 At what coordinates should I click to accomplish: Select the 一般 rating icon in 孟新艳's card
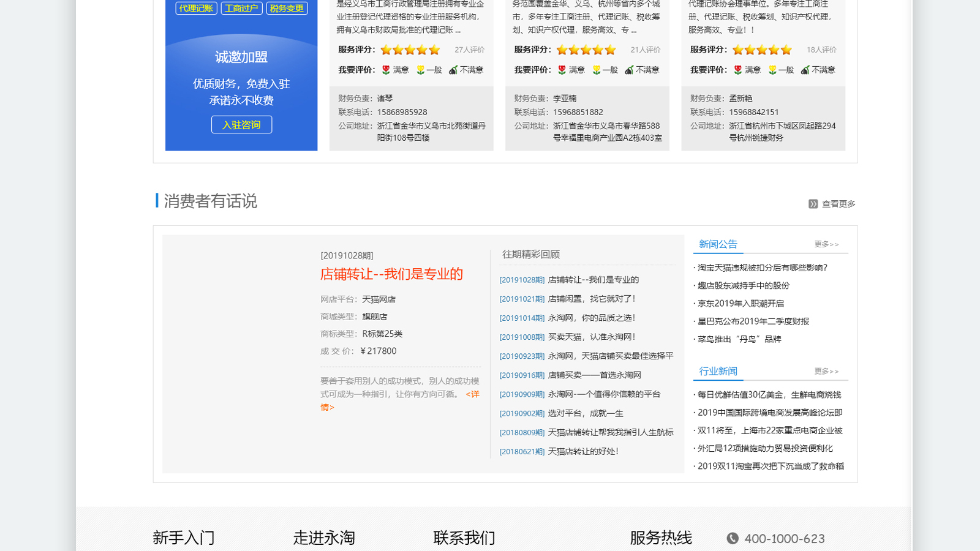coord(772,70)
